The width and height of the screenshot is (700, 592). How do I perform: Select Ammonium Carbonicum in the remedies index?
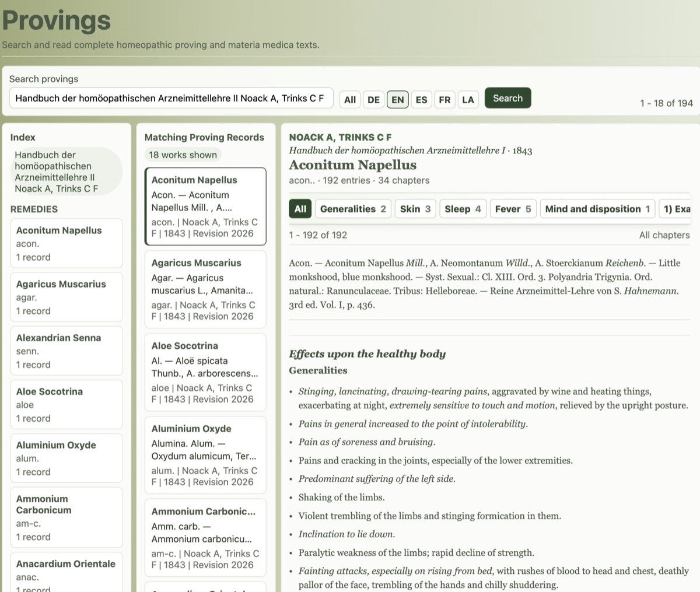point(66,517)
